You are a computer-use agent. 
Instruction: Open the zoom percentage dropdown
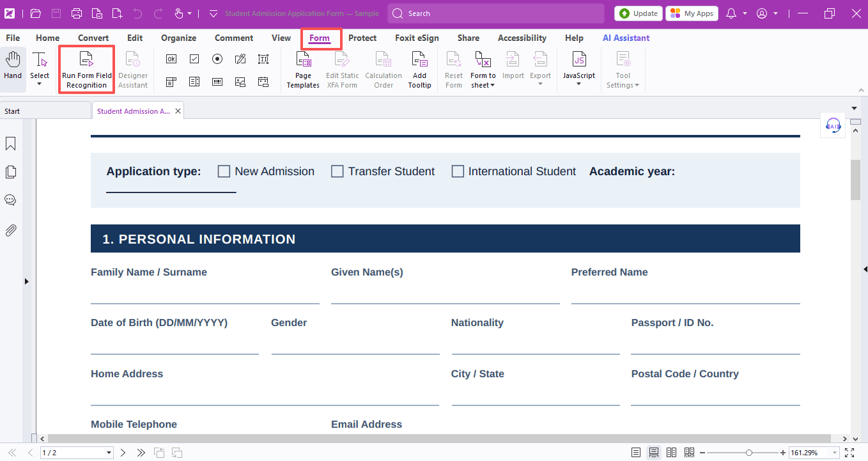coord(833,453)
